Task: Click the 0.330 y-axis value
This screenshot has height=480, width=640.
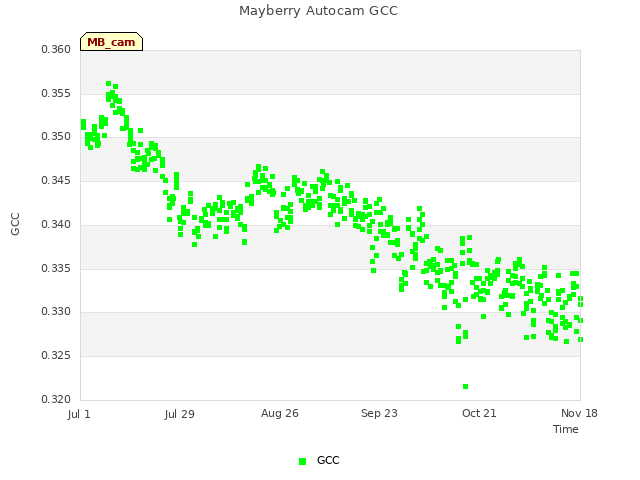Action: tap(56, 311)
